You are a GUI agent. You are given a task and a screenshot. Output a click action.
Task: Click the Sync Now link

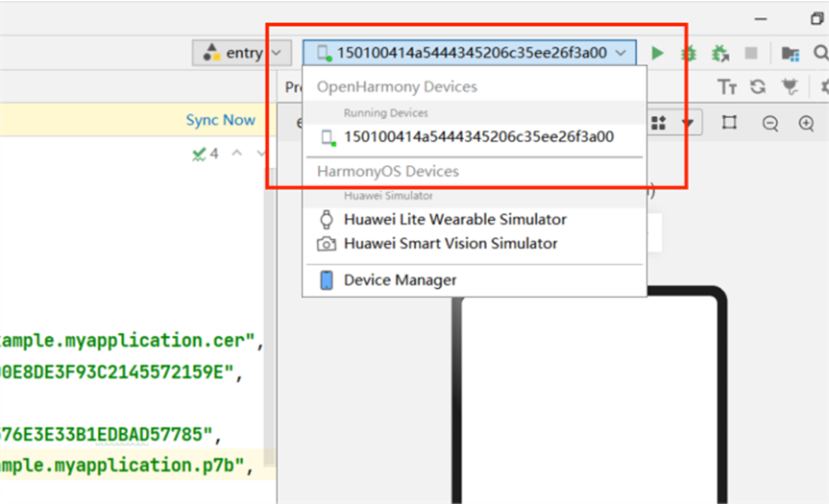pos(221,120)
